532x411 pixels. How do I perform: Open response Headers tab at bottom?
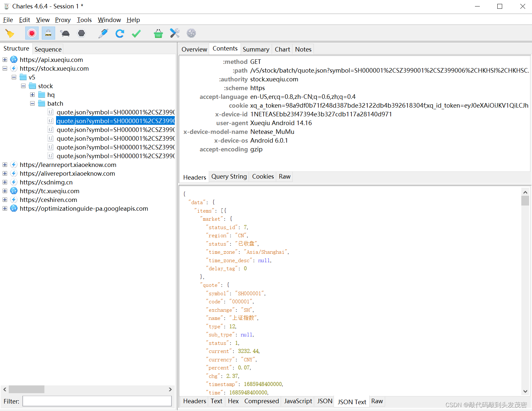(x=195, y=401)
